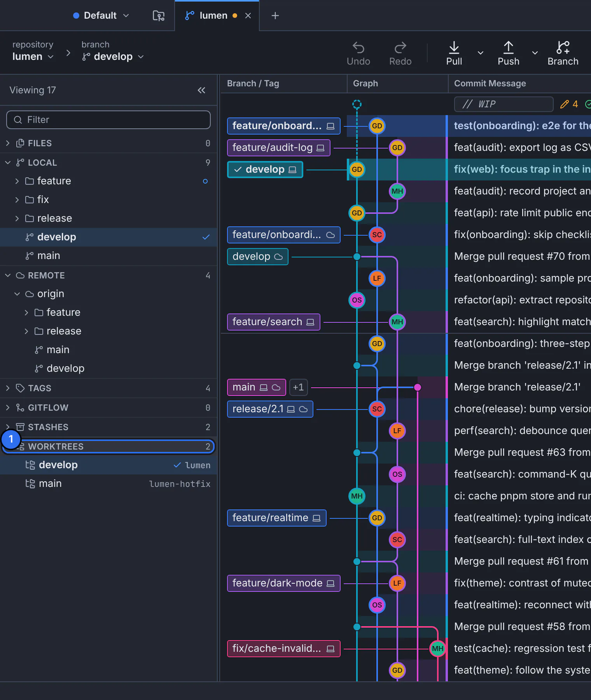Click GD avatar on feature/audit-log commit
Screen dimensions: 591x700
tap(397, 148)
